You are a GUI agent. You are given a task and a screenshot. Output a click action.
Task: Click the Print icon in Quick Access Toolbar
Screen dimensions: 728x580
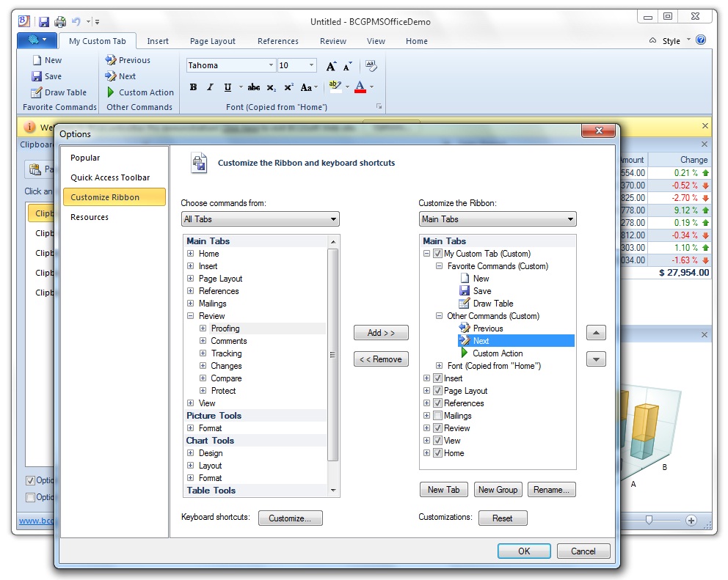pyautogui.click(x=59, y=21)
